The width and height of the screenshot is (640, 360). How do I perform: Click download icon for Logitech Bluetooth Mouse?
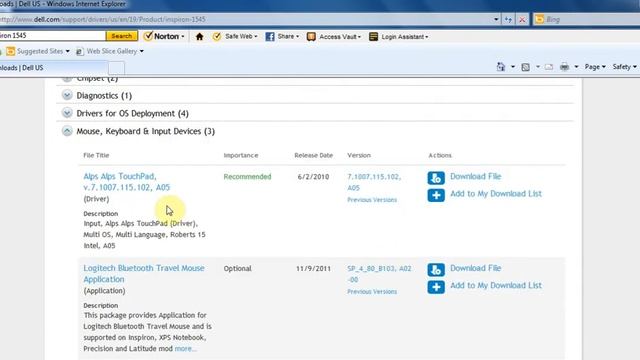click(x=436, y=270)
